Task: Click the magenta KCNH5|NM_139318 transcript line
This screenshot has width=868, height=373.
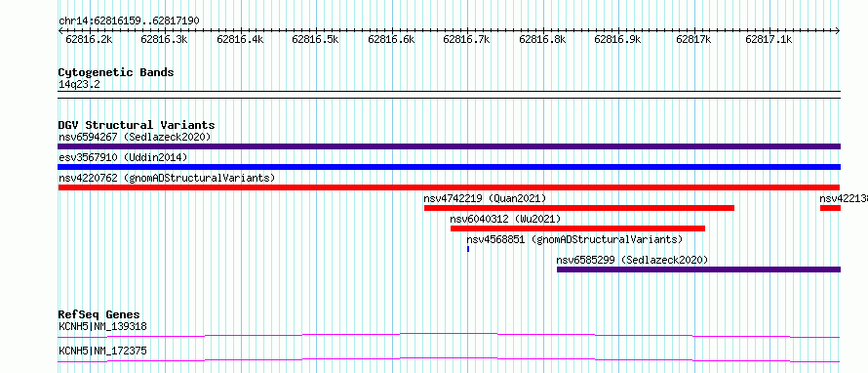Action: [x=449, y=335]
